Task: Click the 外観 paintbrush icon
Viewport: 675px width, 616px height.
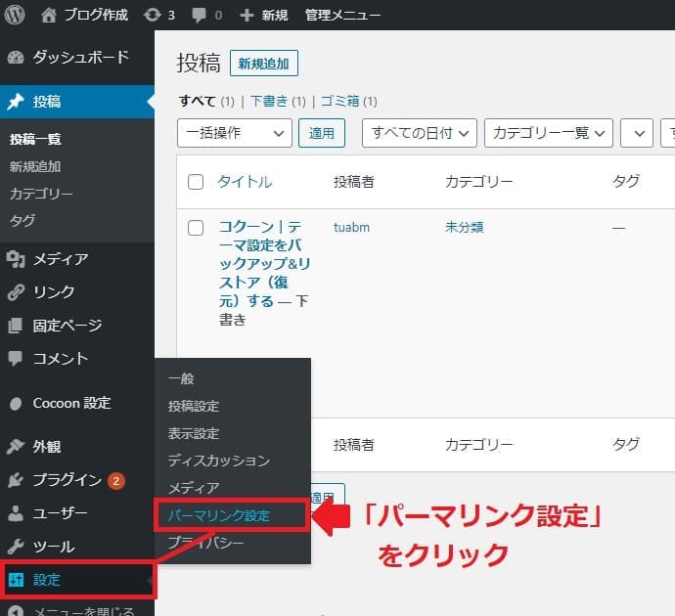Action: click(16, 447)
